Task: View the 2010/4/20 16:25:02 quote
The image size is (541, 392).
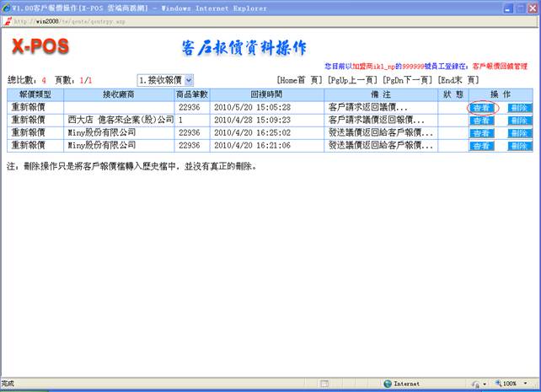Action: (482, 133)
